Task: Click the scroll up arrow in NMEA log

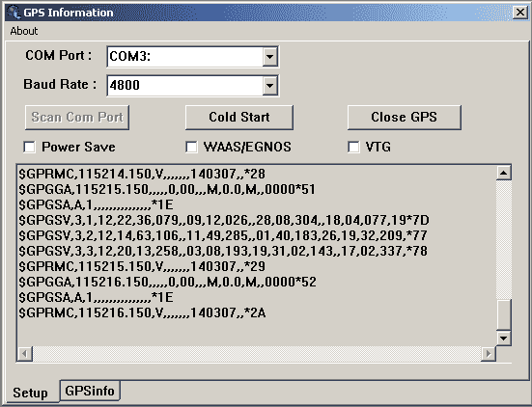Action: click(503, 174)
